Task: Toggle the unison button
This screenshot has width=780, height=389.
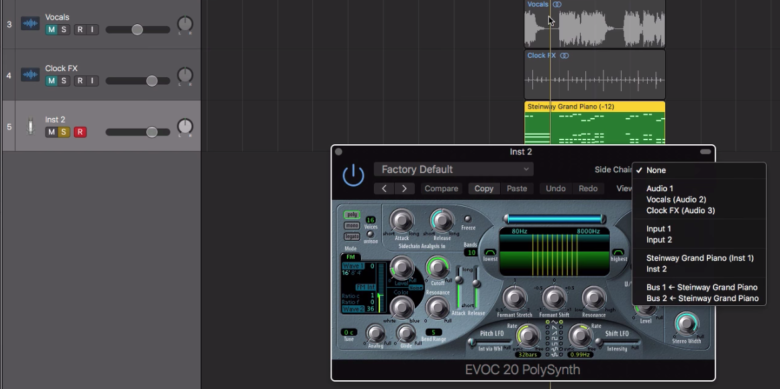Action: click(x=370, y=234)
